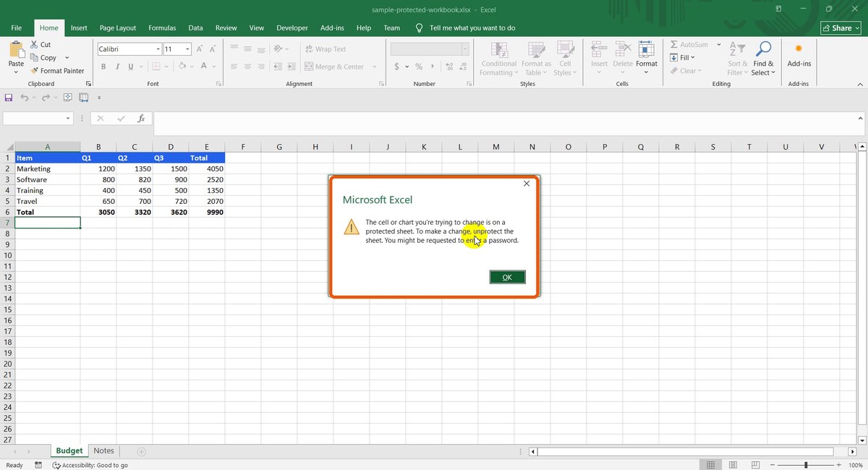Click the zoom slider in status bar
The height and width of the screenshot is (470, 868).
tap(806, 465)
